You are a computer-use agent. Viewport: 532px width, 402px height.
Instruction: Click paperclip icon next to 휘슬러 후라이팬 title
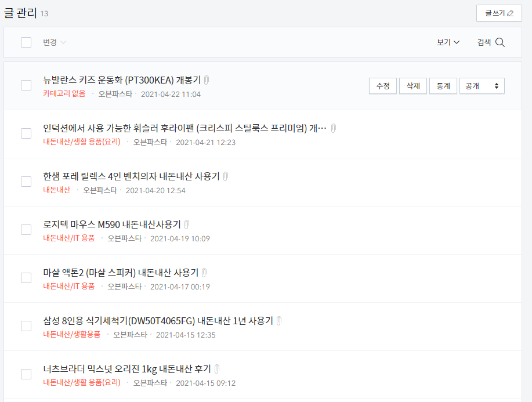click(334, 128)
